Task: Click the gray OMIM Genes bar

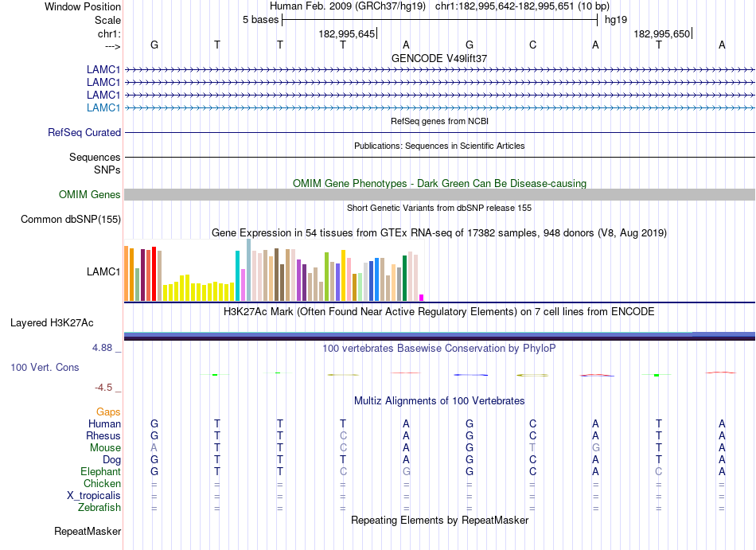Action: pyautogui.click(x=439, y=195)
